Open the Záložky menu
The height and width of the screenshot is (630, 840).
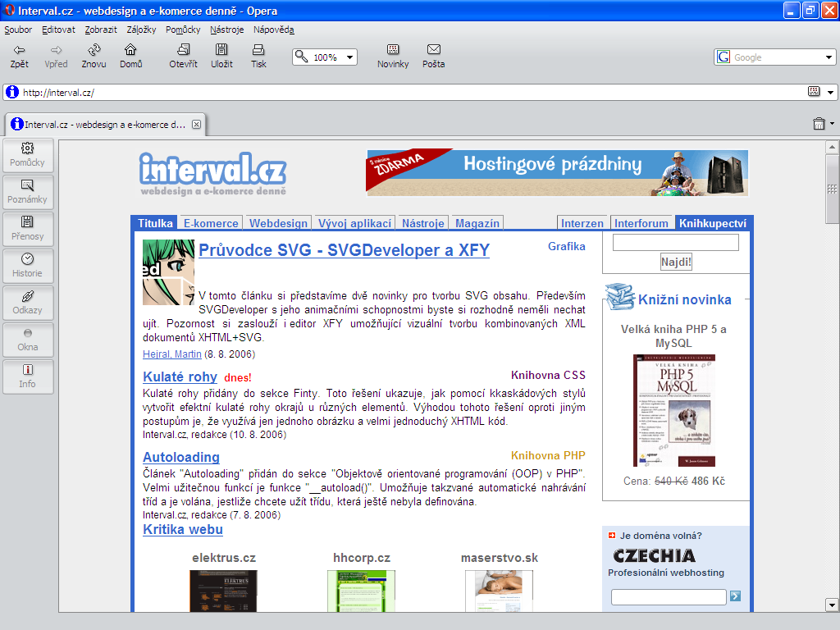[x=141, y=30]
